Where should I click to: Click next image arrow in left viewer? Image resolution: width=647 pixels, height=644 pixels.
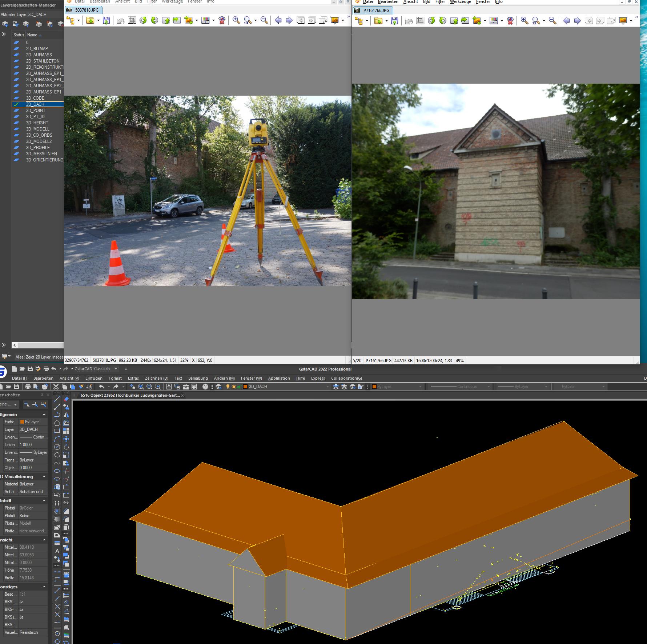pyautogui.click(x=289, y=20)
